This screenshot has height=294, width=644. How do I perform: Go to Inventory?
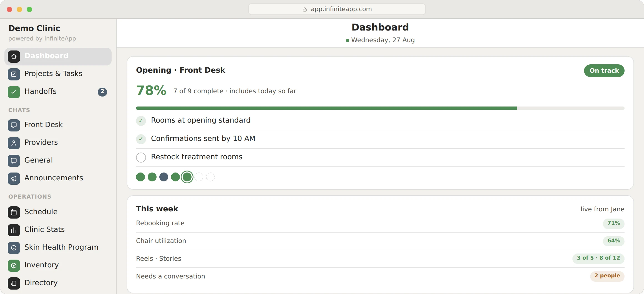(x=58, y=266)
